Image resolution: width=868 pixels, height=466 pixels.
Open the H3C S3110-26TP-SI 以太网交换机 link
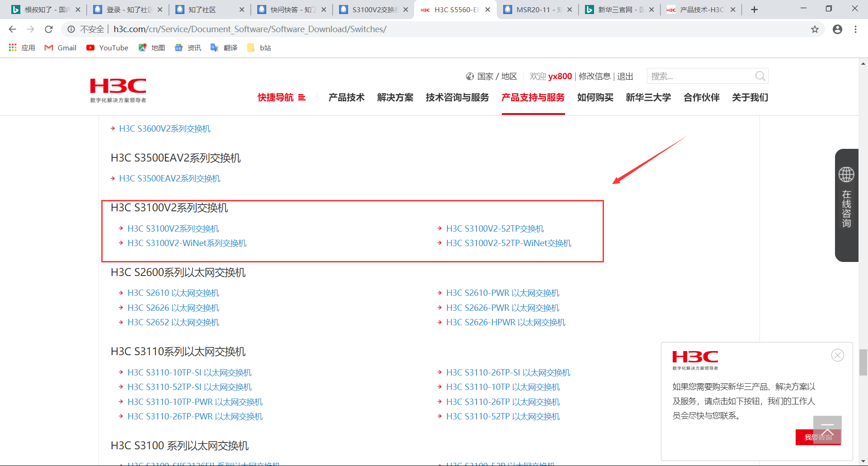(x=508, y=373)
